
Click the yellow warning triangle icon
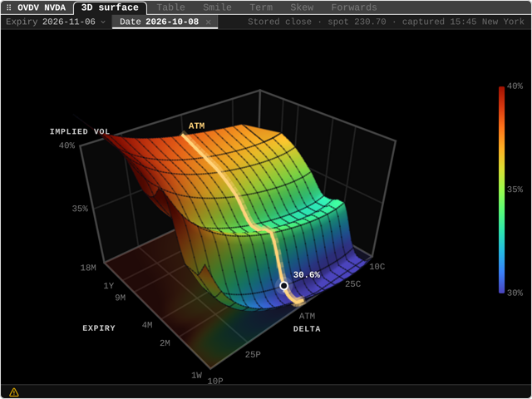[x=14, y=392]
